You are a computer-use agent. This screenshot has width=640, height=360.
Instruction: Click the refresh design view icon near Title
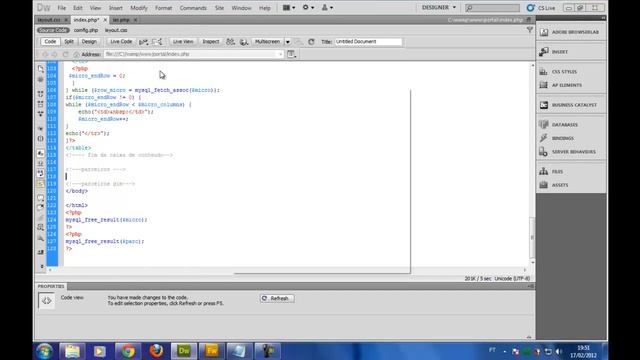click(311, 42)
